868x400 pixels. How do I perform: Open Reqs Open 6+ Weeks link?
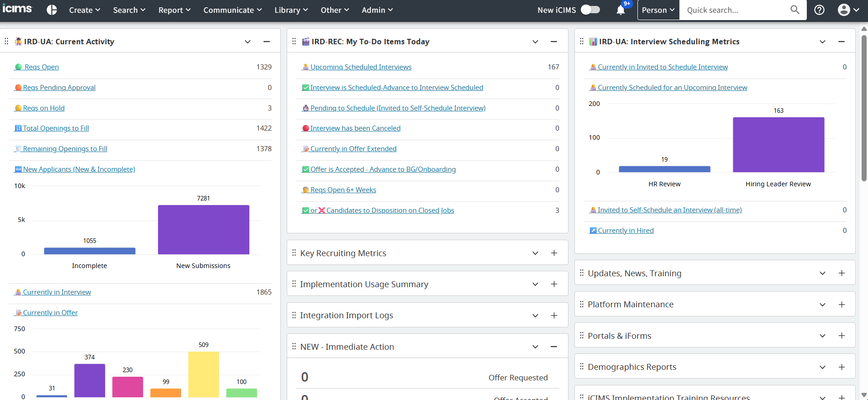339,190
